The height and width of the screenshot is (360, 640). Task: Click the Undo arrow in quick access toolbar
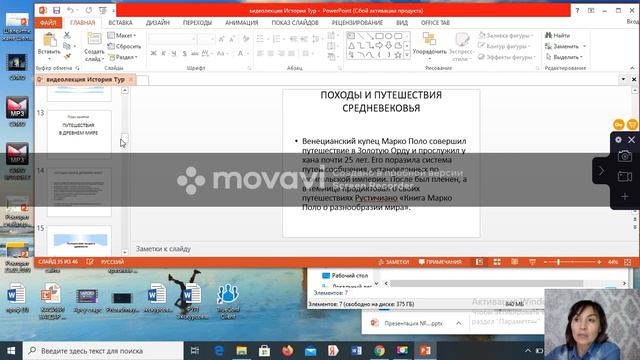[x=70, y=10]
